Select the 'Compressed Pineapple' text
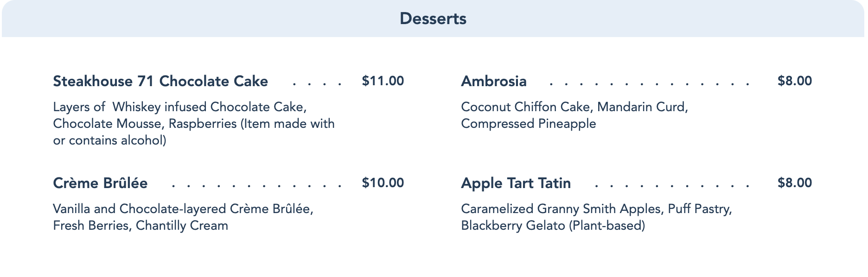868x277 pixels. click(x=528, y=124)
